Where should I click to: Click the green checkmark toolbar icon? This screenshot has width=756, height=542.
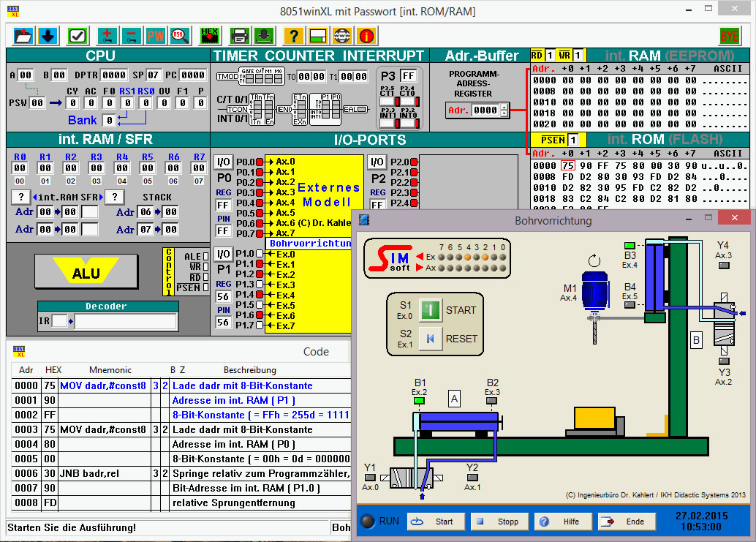[78, 35]
